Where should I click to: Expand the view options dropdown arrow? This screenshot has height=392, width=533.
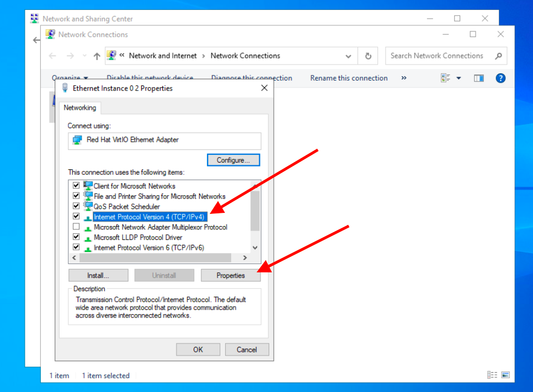(459, 78)
